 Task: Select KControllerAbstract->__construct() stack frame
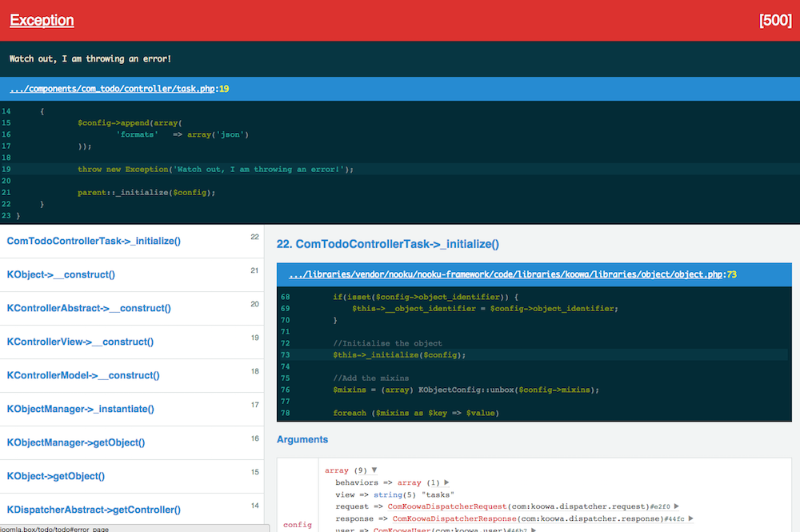coord(132,309)
